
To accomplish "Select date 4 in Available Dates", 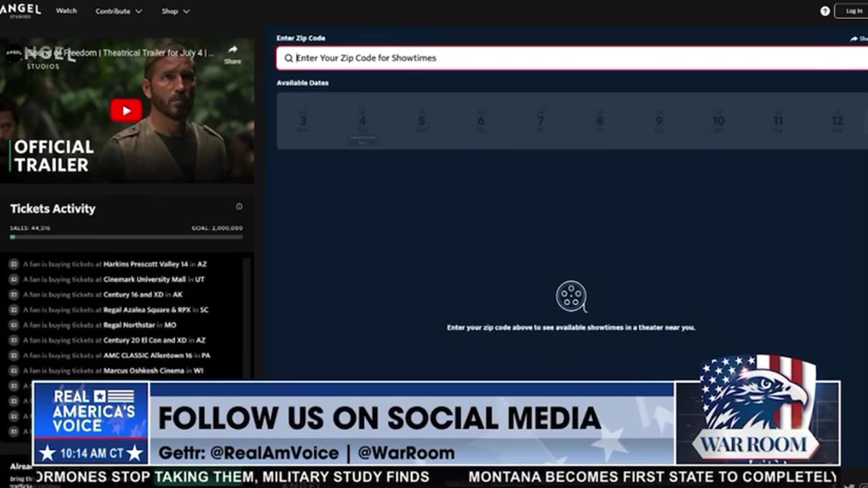I will [362, 122].
